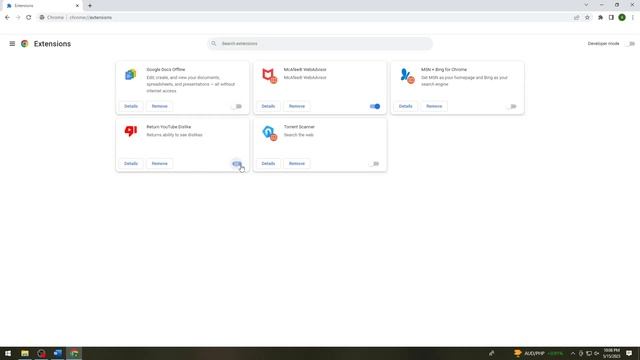Select the Extensions browser tab
Image resolution: width=640 pixels, height=360 pixels.
(41, 6)
